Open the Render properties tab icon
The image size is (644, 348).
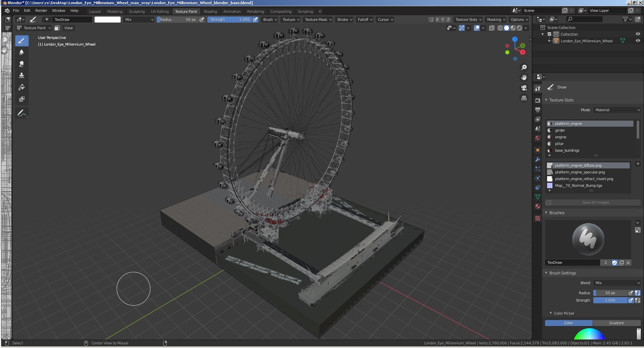coord(538,100)
